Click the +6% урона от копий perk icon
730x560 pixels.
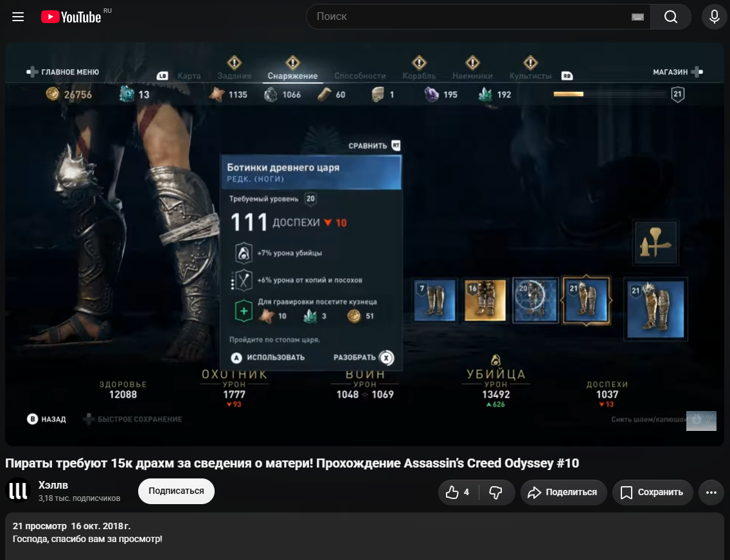(x=244, y=280)
